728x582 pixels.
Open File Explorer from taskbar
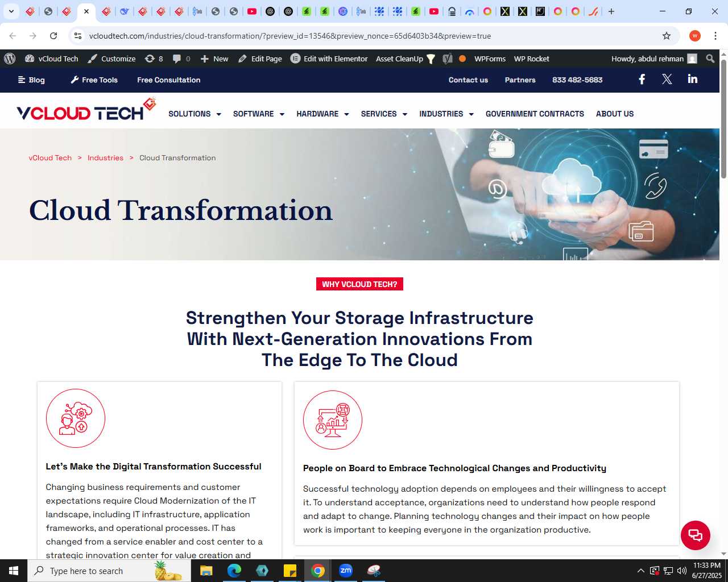click(x=206, y=571)
